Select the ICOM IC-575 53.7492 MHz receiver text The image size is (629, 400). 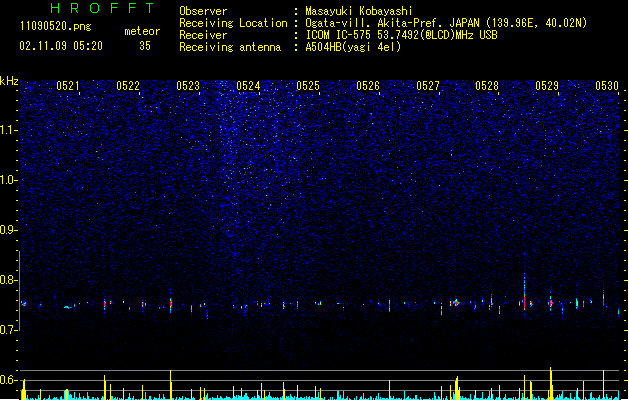pos(402,35)
